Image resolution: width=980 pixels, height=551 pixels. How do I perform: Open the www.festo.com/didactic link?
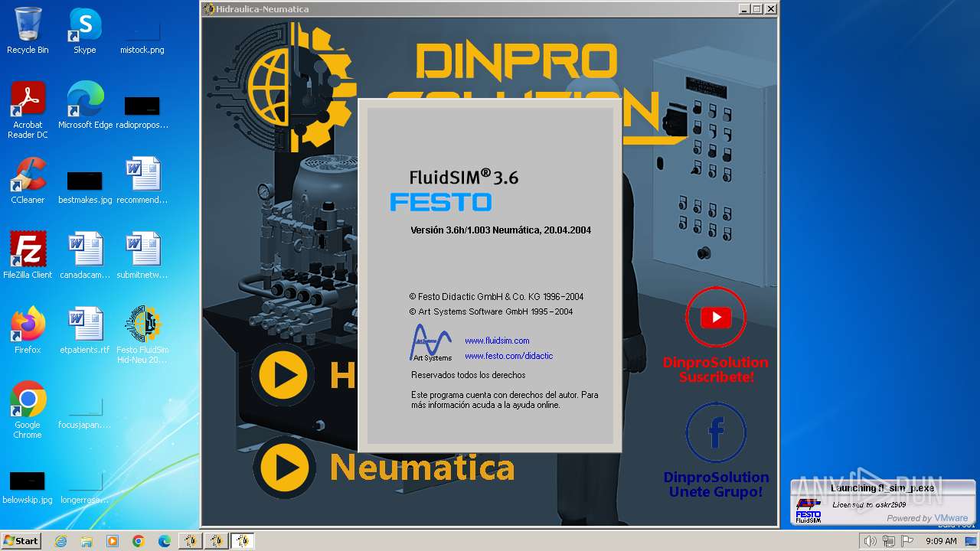click(508, 356)
